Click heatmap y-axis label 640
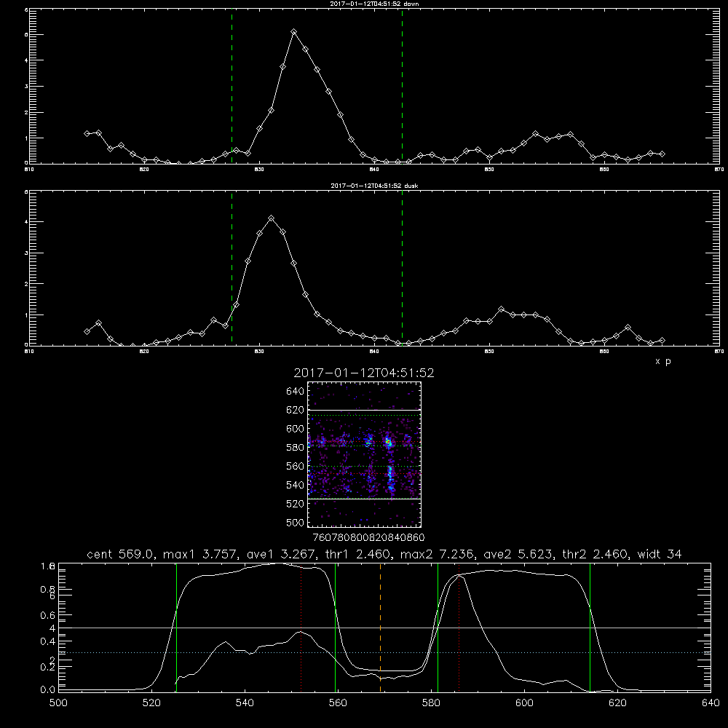Image resolution: width=728 pixels, height=728 pixels. [x=295, y=391]
